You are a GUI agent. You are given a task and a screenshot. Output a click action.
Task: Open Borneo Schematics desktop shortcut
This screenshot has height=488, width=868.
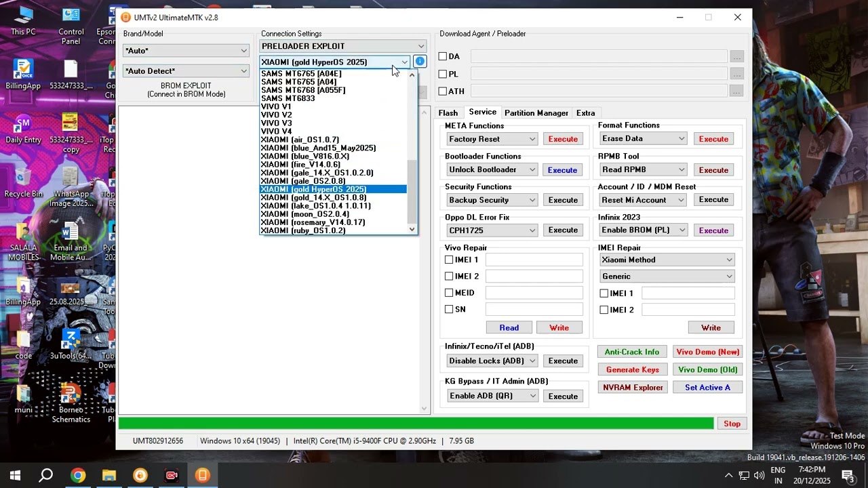pyautogui.click(x=71, y=403)
